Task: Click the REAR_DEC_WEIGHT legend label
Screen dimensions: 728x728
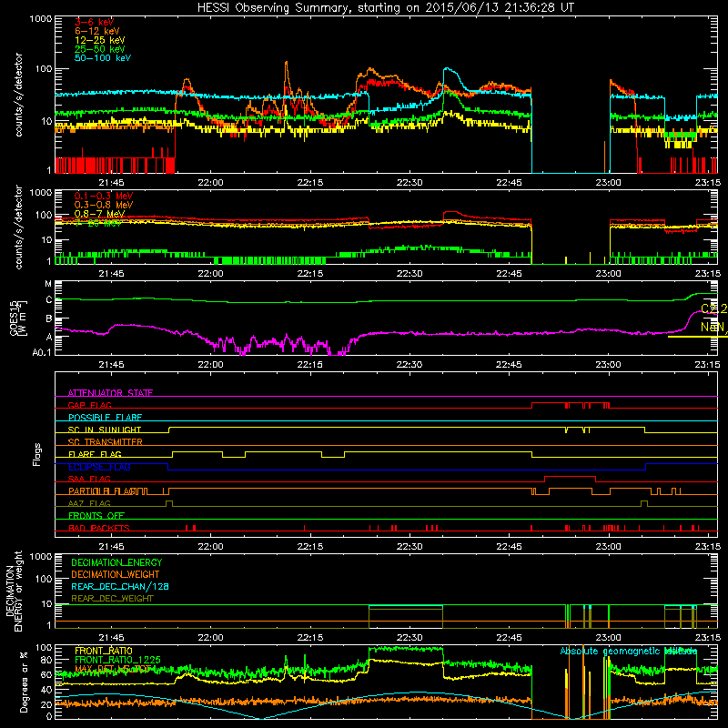Action: [x=112, y=599]
